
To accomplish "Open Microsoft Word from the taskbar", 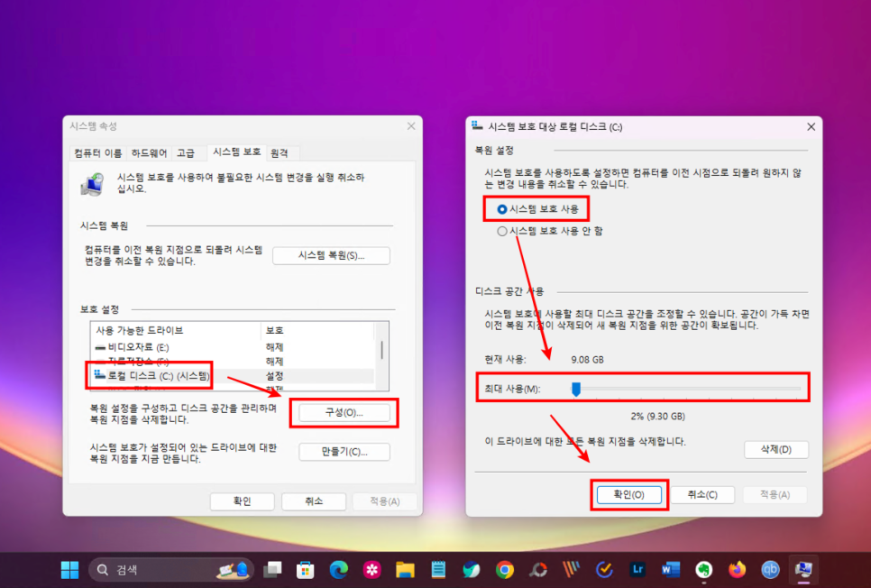I will pyautogui.click(x=671, y=570).
